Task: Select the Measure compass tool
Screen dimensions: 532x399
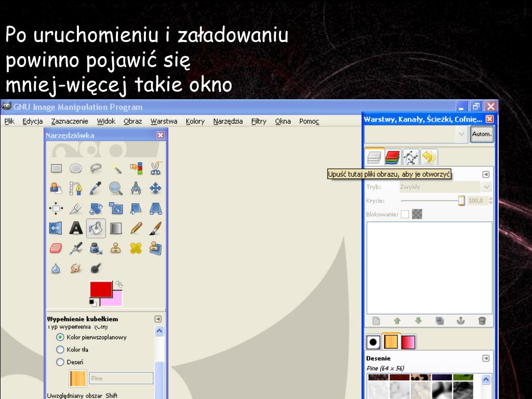Action: click(136, 188)
